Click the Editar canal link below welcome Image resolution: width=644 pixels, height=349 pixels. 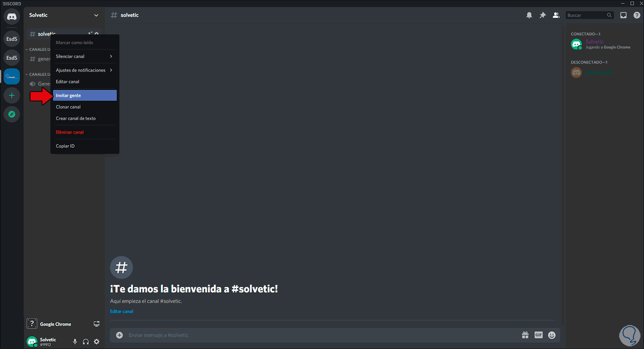(x=122, y=311)
